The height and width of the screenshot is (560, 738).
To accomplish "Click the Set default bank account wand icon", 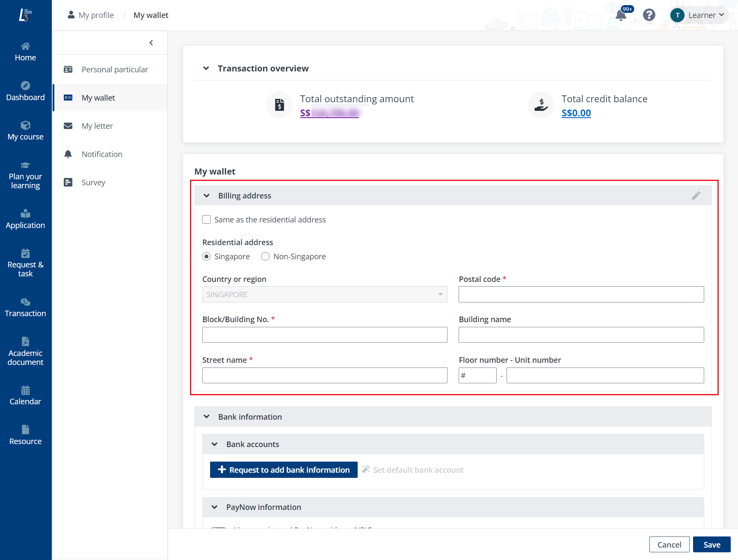I will (x=366, y=469).
